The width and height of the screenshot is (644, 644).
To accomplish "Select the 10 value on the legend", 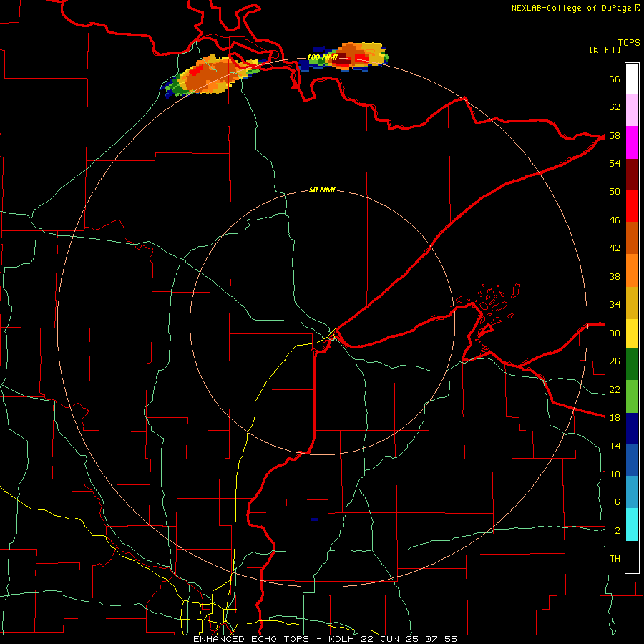I will pyautogui.click(x=615, y=474).
